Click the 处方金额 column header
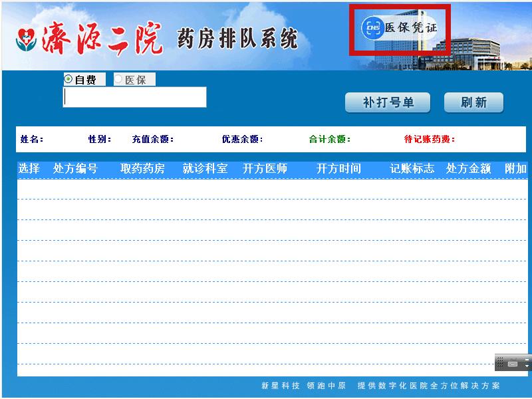This screenshot has width=532, height=399. click(x=468, y=169)
